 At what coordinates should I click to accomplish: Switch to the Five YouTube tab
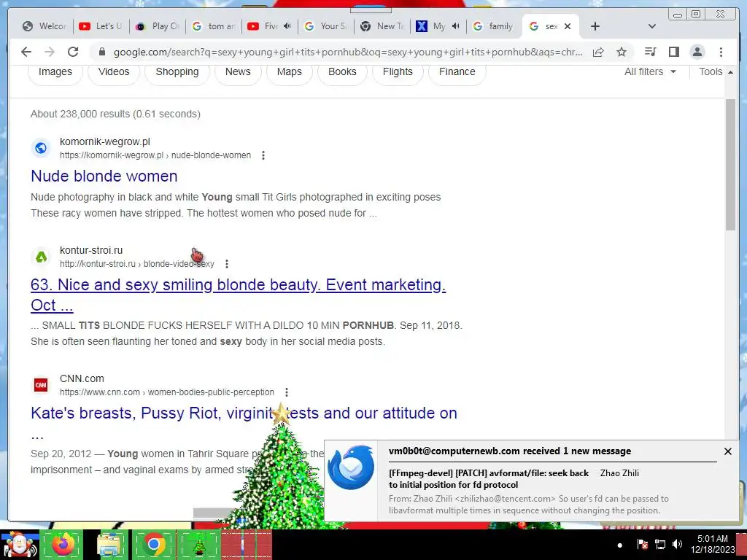pos(263,26)
